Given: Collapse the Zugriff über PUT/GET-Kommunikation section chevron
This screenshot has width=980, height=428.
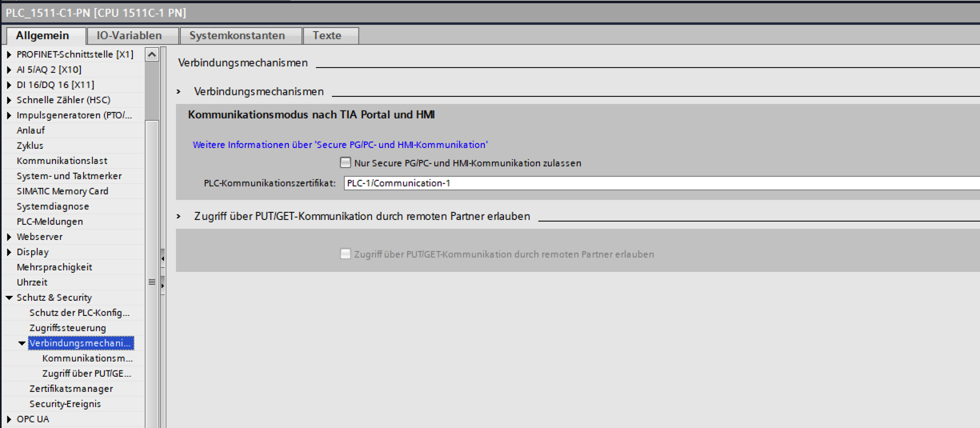Looking at the screenshot, I should 179,217.
